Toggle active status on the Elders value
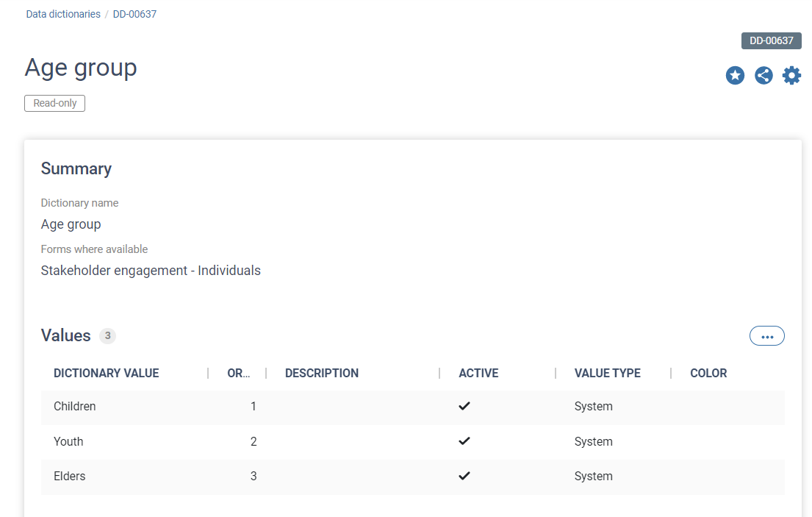812x517 pixels. pos(464,476)
